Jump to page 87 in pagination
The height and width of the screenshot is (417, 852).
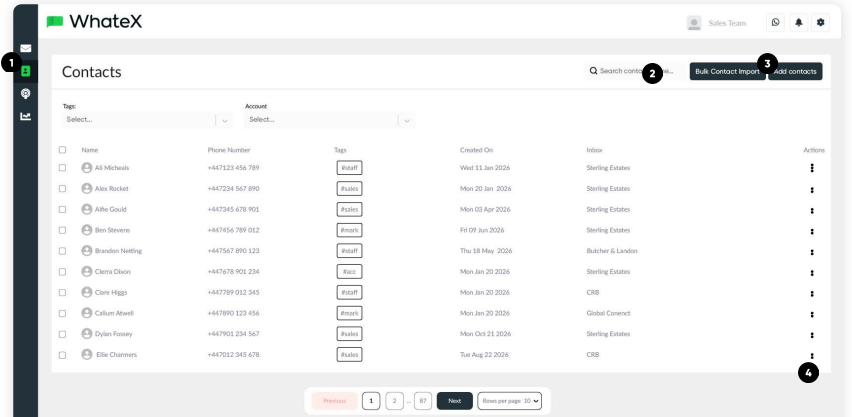423,401
